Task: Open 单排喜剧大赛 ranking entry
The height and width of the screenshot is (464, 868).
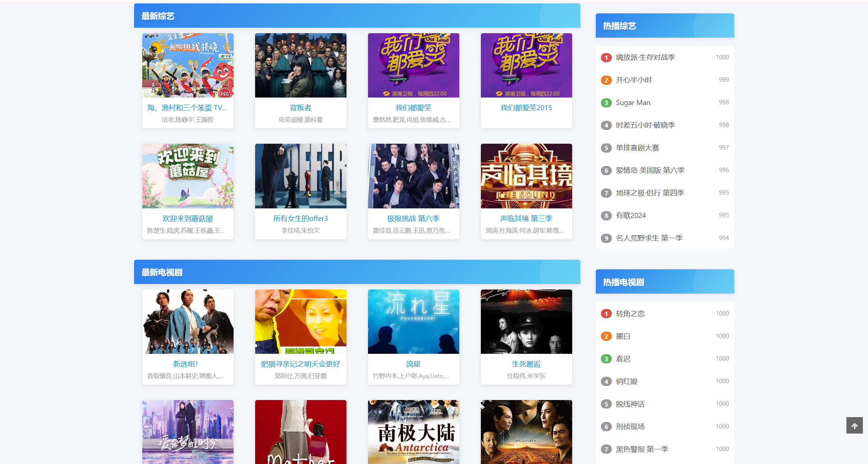Action: click(637, 148)
